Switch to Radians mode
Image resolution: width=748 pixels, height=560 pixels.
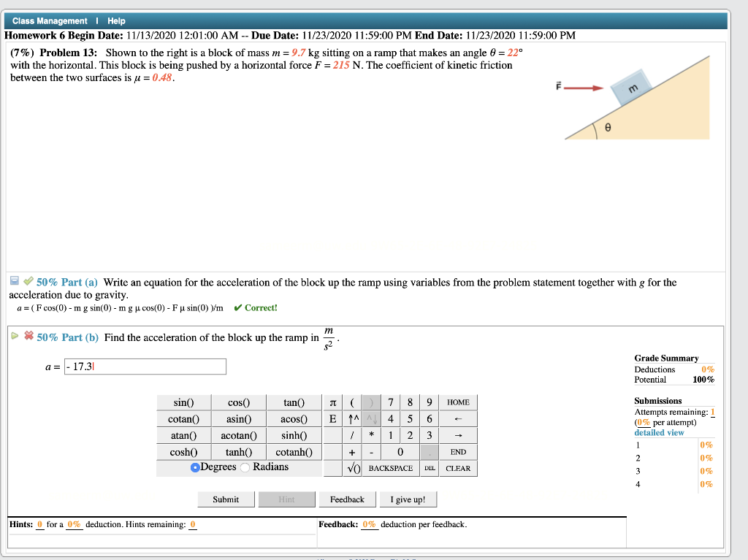pos(245,467)
